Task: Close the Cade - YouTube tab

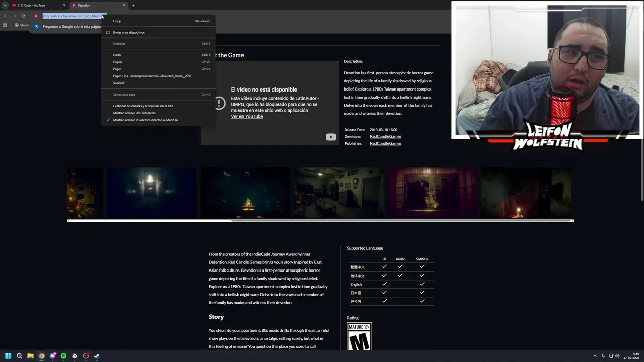Action: click(x=64, y=5)
